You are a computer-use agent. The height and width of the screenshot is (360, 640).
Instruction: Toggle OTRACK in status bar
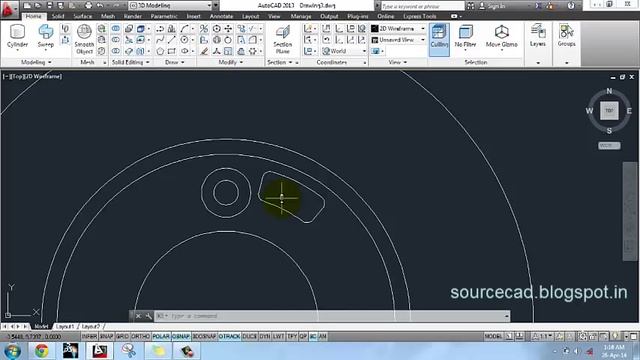tap(229, 336)
